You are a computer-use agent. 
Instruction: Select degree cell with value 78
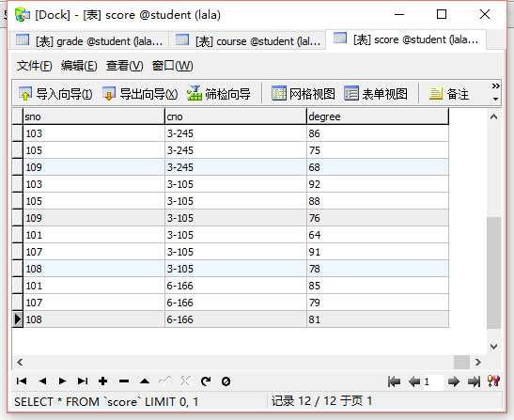click(378, 269)
